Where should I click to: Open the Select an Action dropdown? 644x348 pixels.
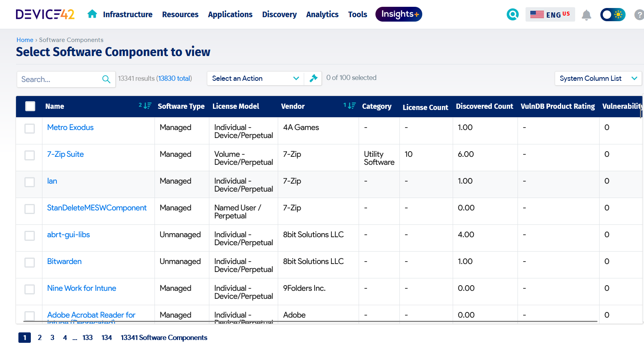point(255,78)
